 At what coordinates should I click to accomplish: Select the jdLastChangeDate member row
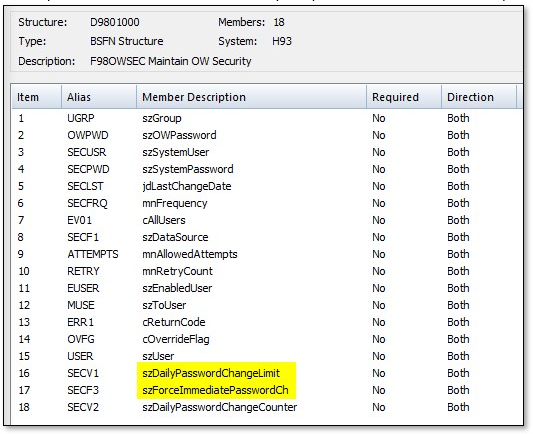pyautogui.click(x=267, y=186)
